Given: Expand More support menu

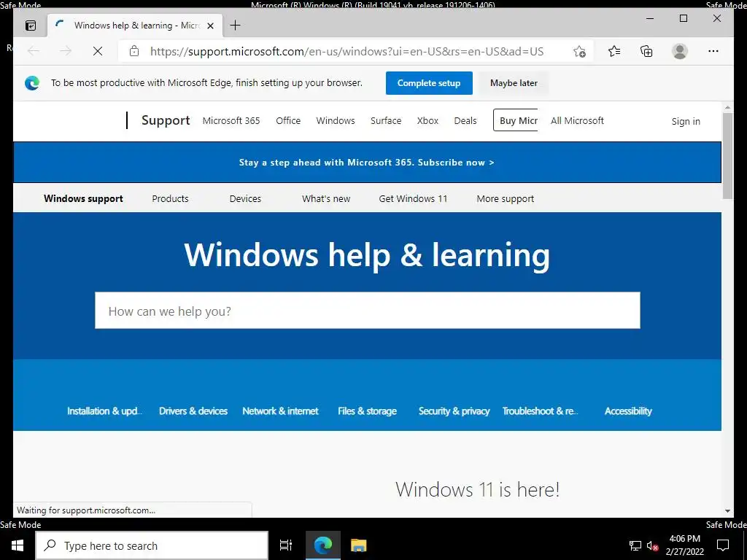Looking at the screenshot, I should 505,198.
